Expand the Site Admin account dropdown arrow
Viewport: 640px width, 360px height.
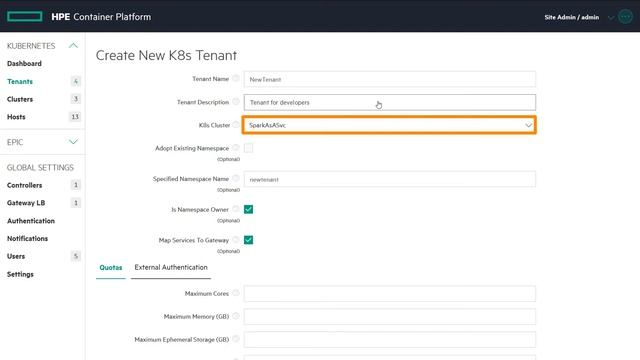point(611,18)
